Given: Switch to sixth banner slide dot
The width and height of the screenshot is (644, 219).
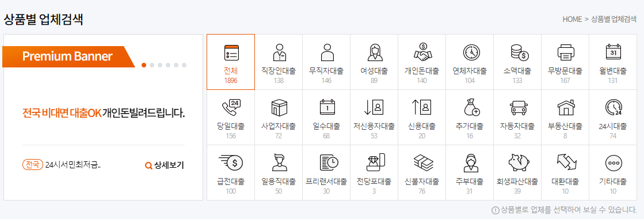Looking at the screenshot, I should tap(184, 65).
